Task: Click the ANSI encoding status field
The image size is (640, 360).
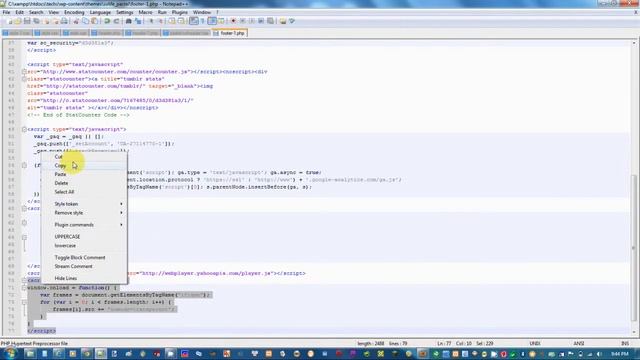Action: tap(579, 344)
